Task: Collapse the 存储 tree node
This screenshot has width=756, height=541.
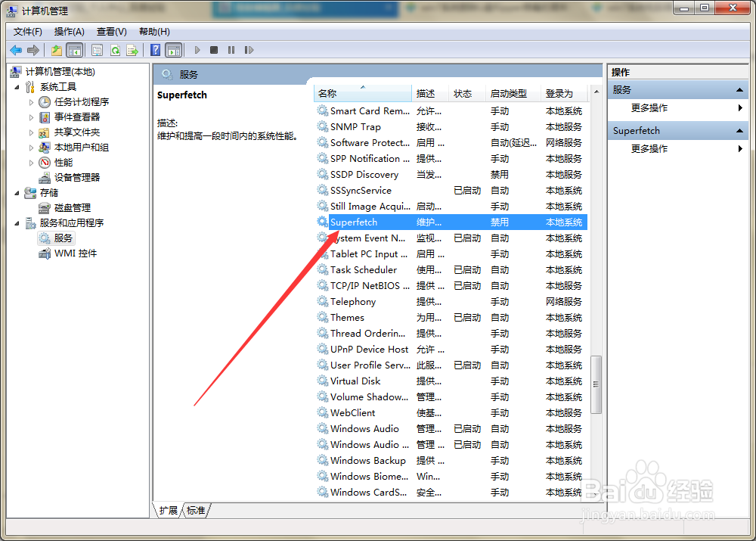Action: (x=17, y=193)
